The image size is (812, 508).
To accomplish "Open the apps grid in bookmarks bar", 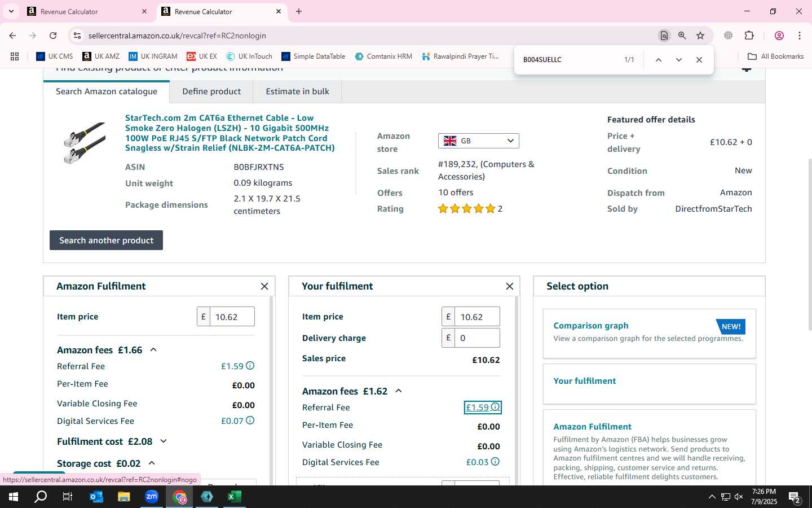I will point(15,56).
